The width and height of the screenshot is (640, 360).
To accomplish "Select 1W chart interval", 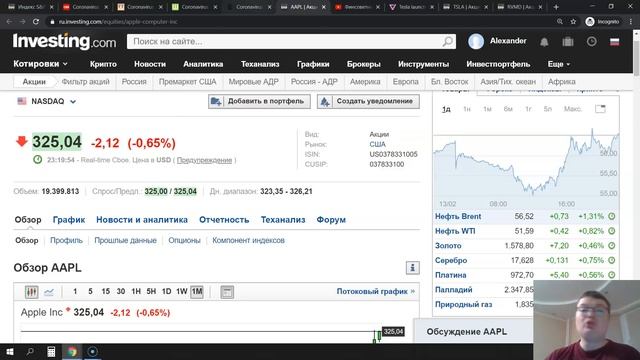I will click(x=182, y=291).
